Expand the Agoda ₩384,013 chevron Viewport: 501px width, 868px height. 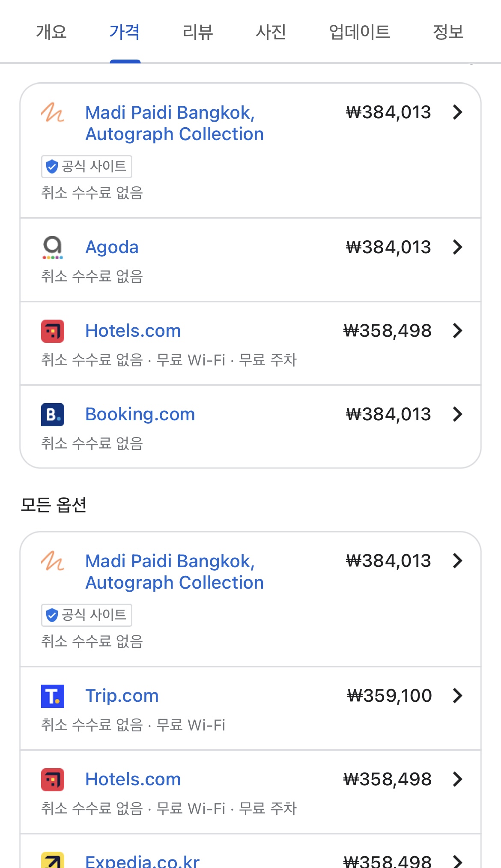tap(458, 247)
